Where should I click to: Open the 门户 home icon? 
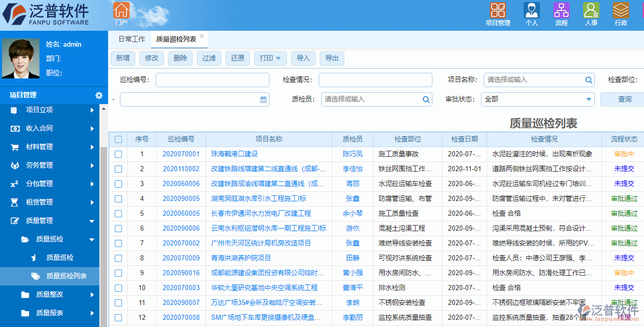[x=121, y=11]
